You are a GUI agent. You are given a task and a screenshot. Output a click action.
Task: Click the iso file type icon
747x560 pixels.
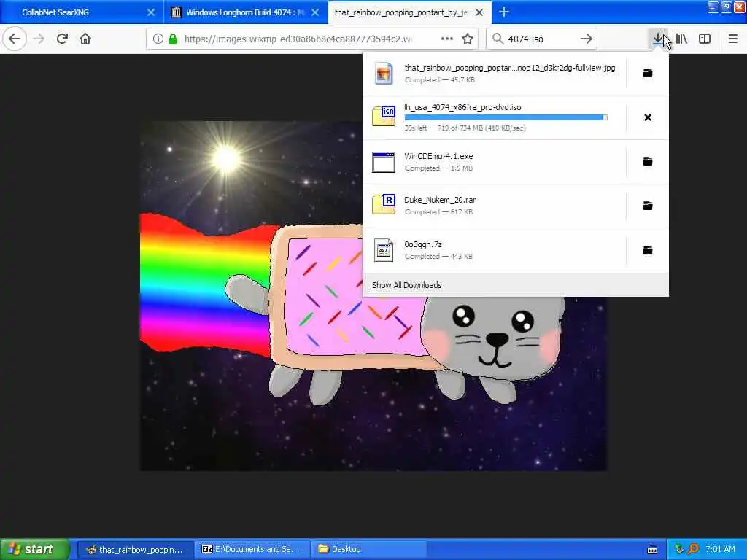point(384,116)
